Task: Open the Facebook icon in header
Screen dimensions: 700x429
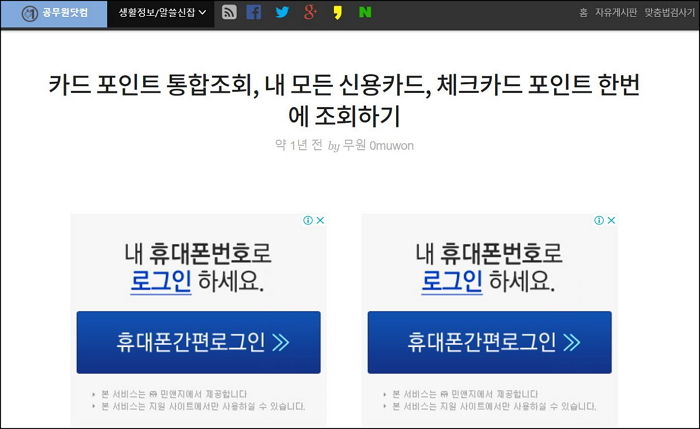Action: pos(254,12)
